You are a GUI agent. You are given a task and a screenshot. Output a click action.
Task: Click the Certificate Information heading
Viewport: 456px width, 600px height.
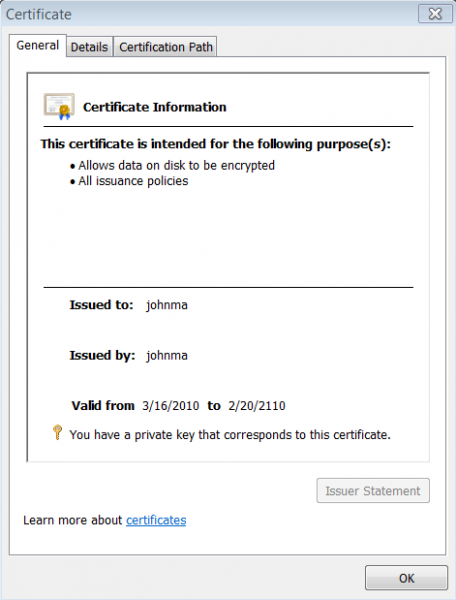[155, 107]
